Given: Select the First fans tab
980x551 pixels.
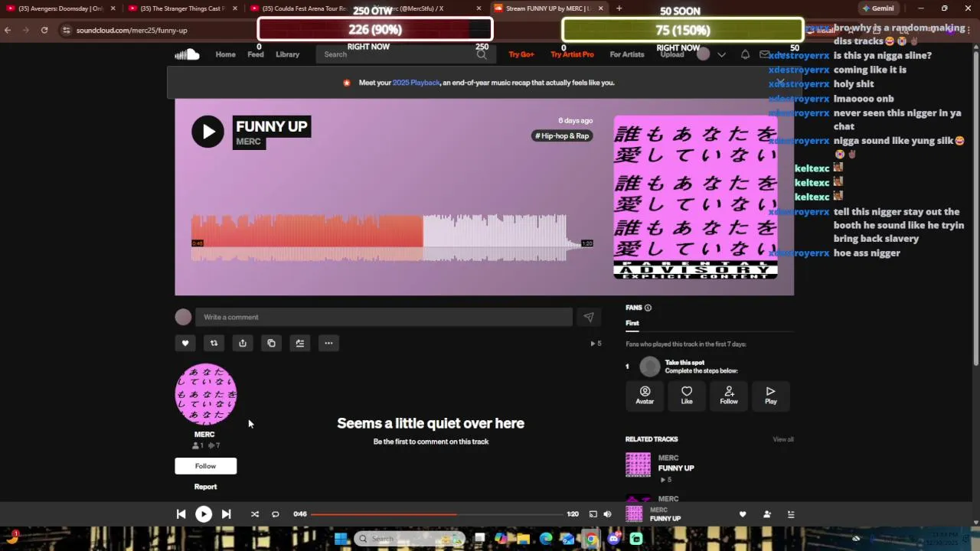Looking at the screenshot, I should pos(632,323).
